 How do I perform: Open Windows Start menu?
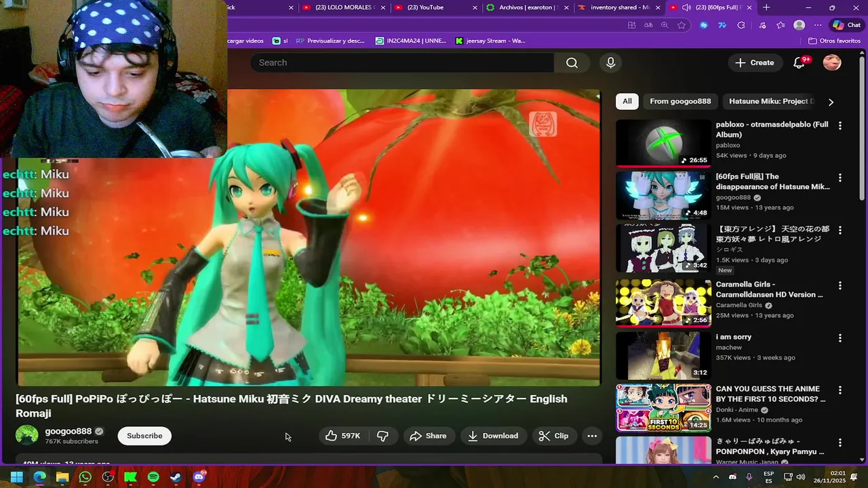click(17, 477)
